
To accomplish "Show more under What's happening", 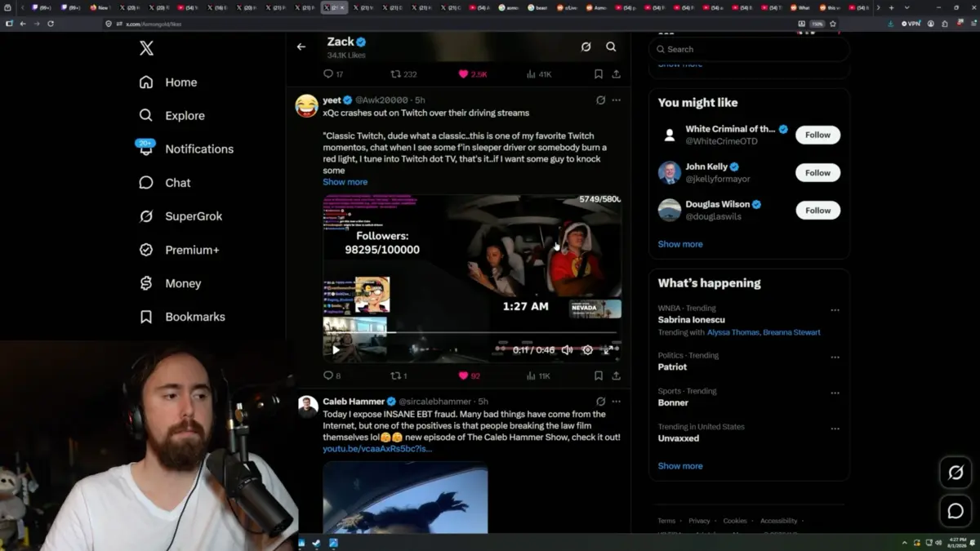I will 680,466.
